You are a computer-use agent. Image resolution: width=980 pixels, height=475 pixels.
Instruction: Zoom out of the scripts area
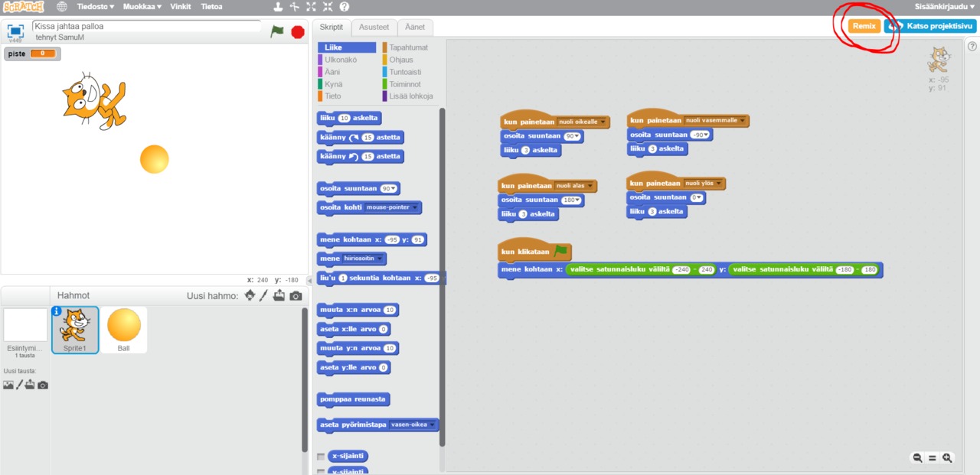917,457
